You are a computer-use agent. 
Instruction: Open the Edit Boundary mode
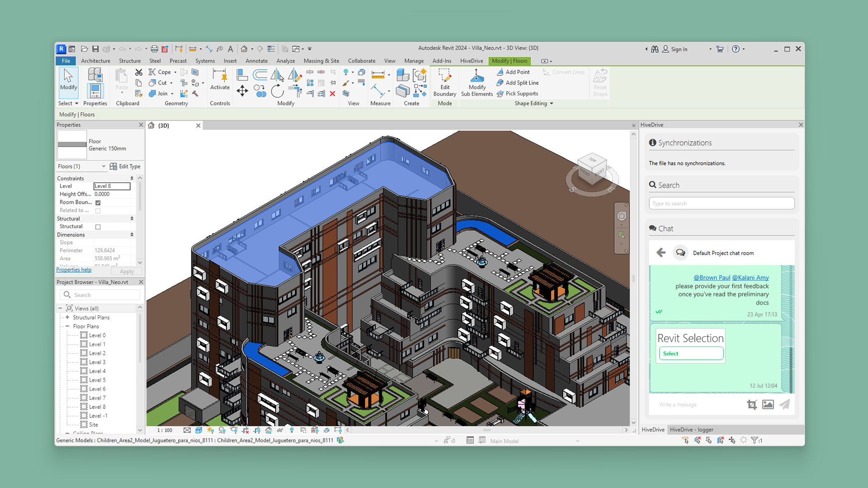click(x=444, y=82)
